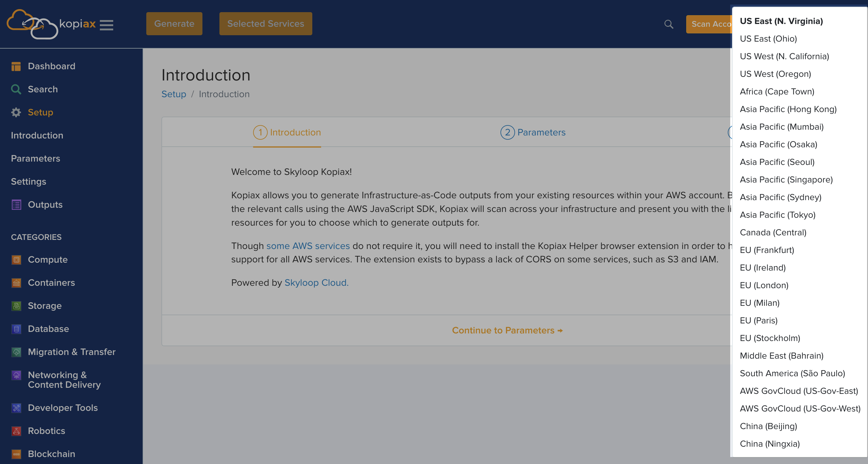Select EU (Frankfurt) from region list
The width and height of the screenshot is (868, 464).
point(767,250)
